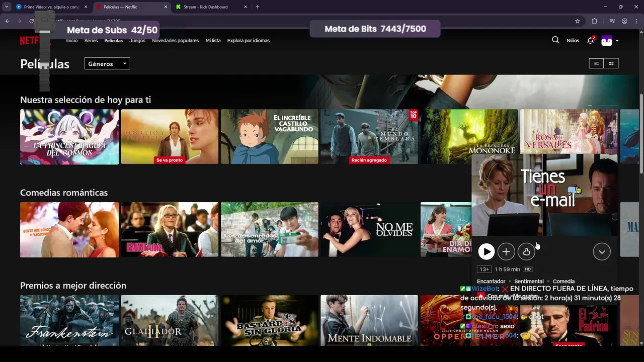The height and width of the screenshot is (362, 644).
Task: Open Orgullo y prejuicio thumbnail
Action: click(170, 137)
